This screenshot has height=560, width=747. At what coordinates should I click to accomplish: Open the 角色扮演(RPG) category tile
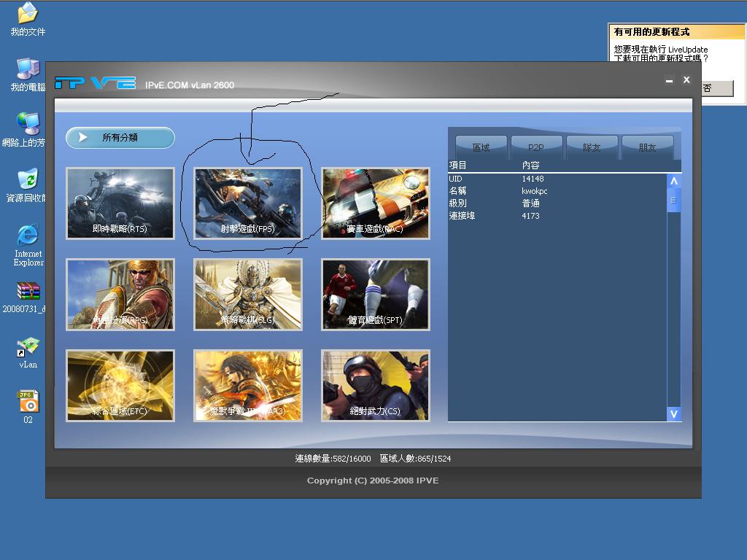(120, 295)
